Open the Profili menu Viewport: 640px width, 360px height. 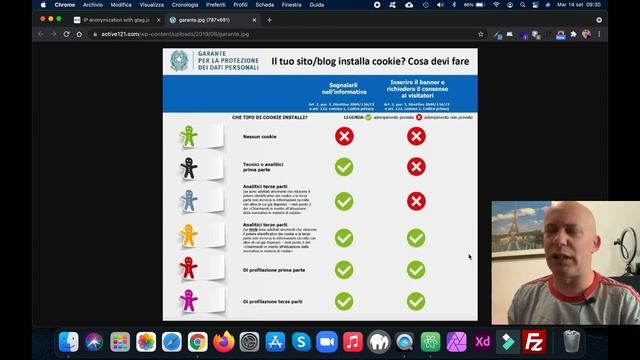(x=240, y=5)
